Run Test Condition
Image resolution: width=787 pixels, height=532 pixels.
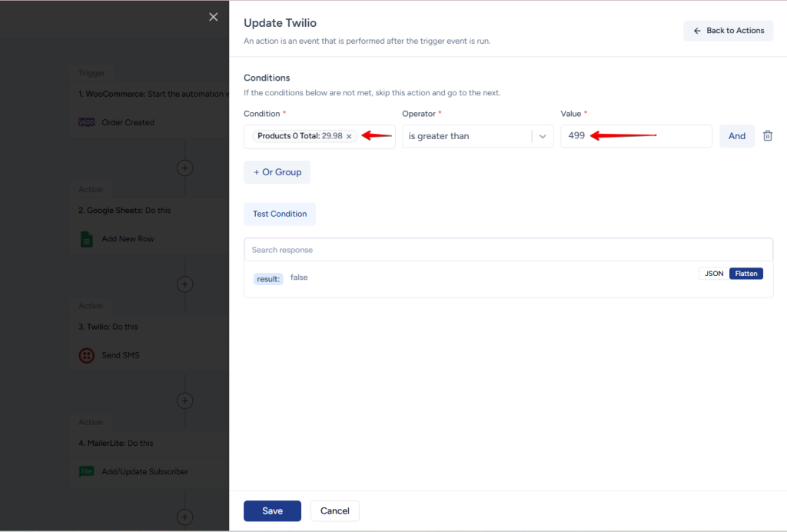(280, 214)
